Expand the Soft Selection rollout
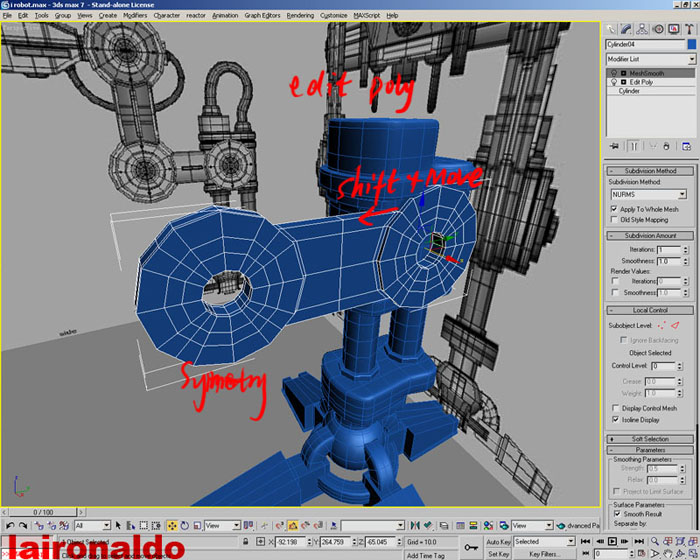This screenshot has width=700, height=560. click(651, 439)
